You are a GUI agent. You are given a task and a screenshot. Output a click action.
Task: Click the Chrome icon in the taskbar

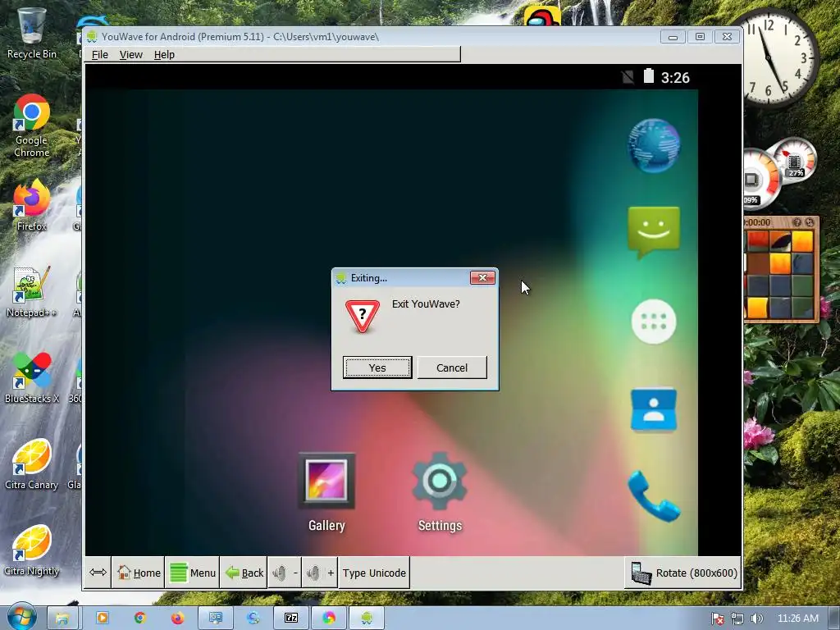(139, 619)
